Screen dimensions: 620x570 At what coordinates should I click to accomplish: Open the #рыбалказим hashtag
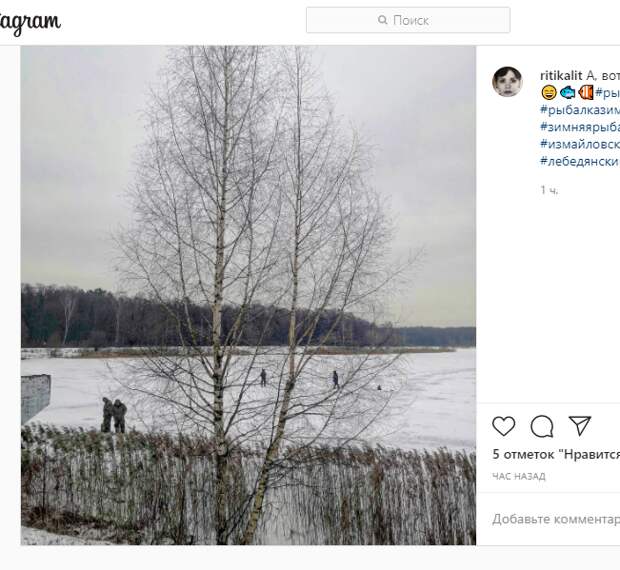click(x=580, y=110)
